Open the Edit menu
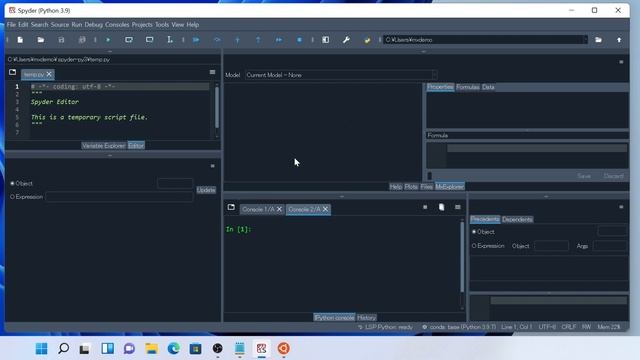The height and width of the screenshot is (360, 640). [x=23, y=25]
